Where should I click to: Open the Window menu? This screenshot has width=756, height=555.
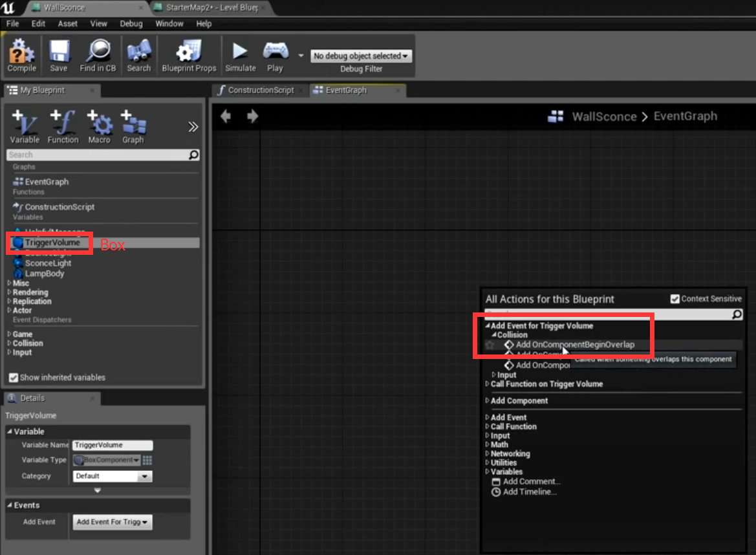point(169,24)
